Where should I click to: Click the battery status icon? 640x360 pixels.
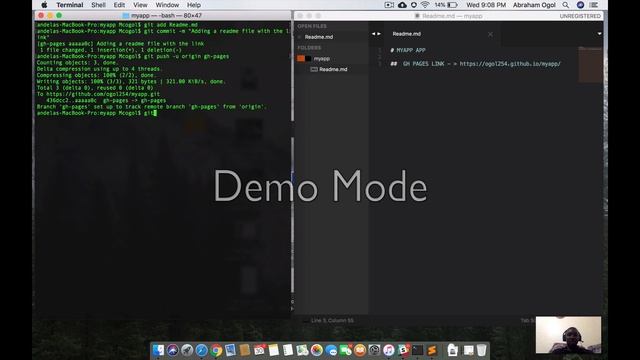(x=453, y=5)
